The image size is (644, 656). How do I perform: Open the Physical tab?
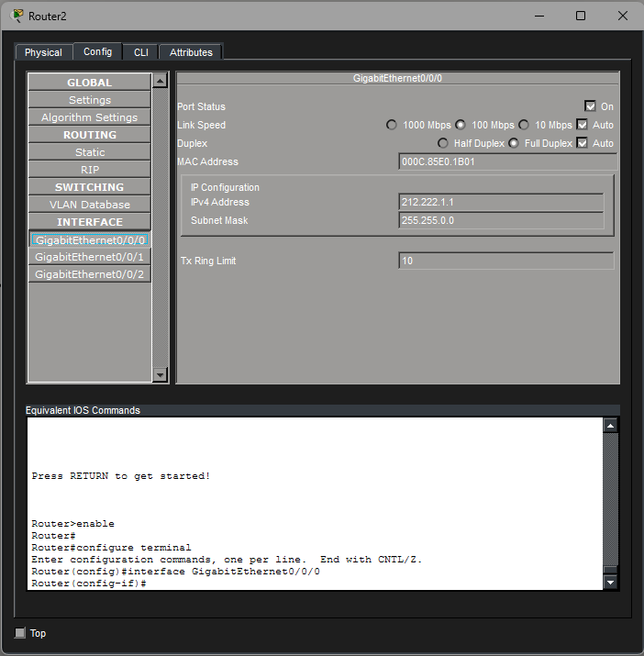click(x=43, y=52)
